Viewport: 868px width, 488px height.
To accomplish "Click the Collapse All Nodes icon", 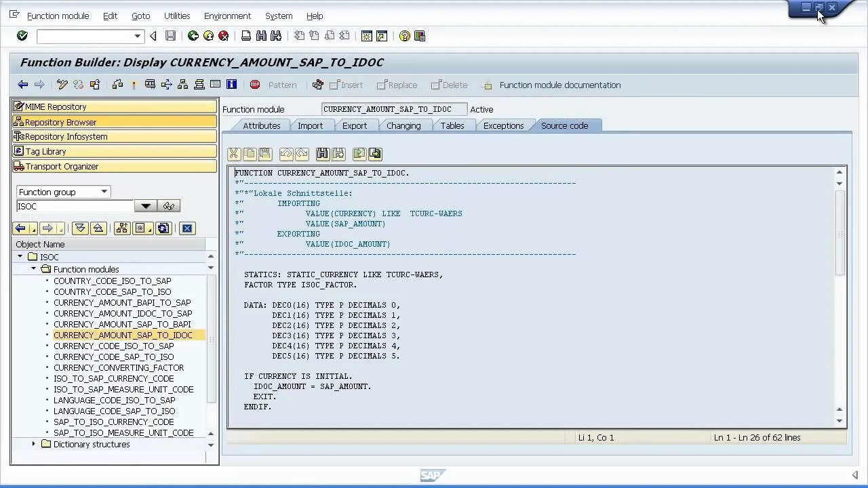I will point(98,228).
